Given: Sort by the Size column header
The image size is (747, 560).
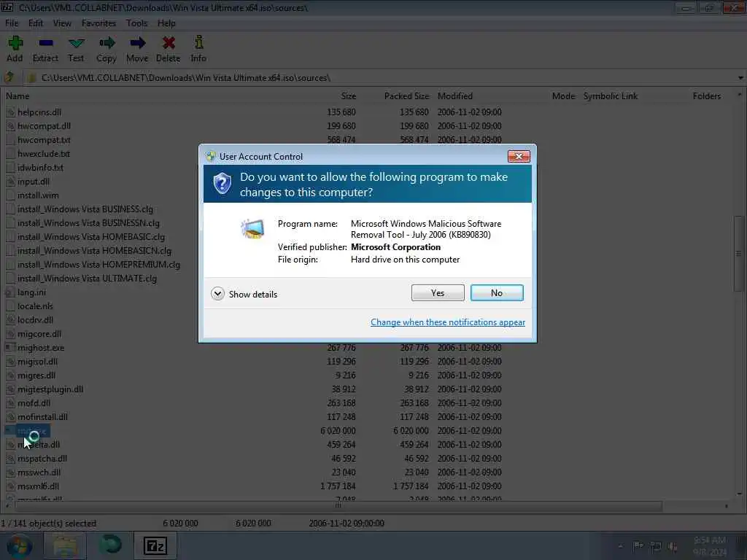Looking at the screenshot, I should 348,96.
